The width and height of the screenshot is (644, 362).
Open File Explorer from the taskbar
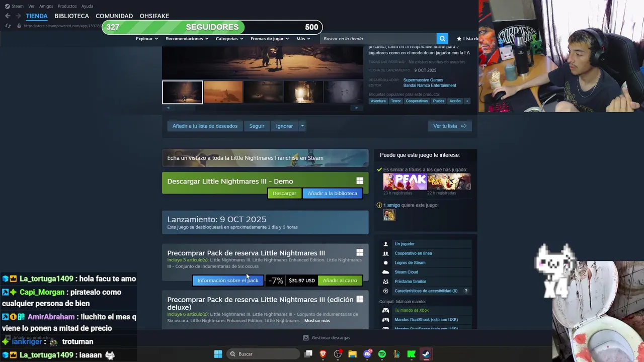[x=352, y=354]
